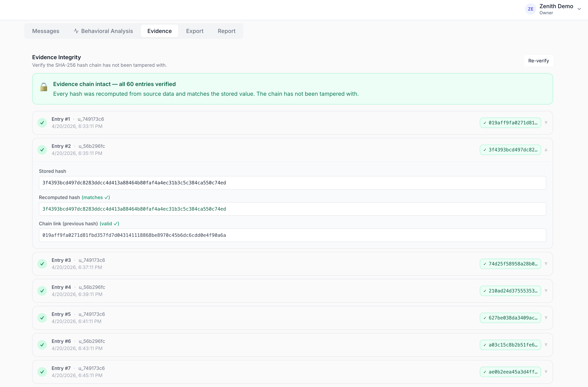Expand hash details for Entry #3

tap(546, 264)
